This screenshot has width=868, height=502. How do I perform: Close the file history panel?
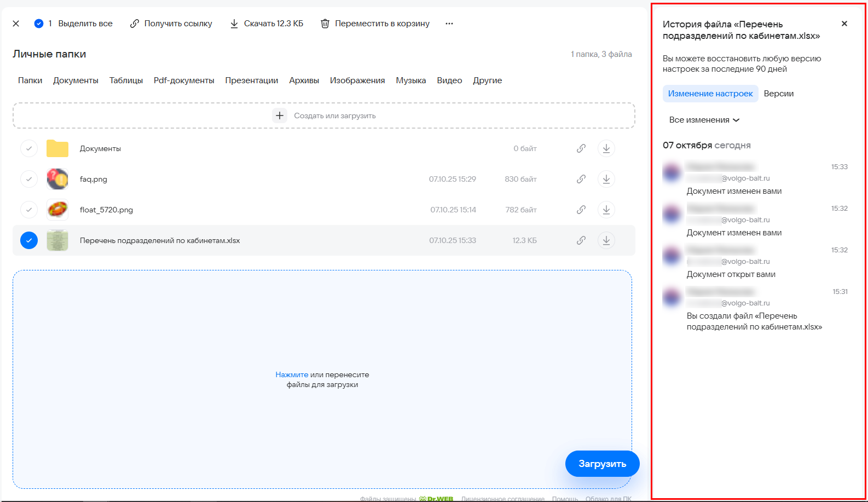[844, 24]
